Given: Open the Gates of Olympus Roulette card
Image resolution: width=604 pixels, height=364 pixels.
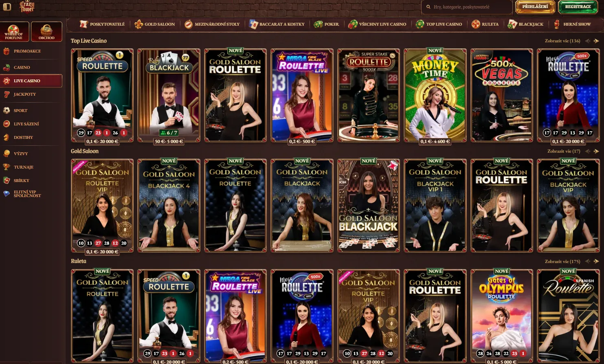Looking at the screenshot, I should point(502,316).
